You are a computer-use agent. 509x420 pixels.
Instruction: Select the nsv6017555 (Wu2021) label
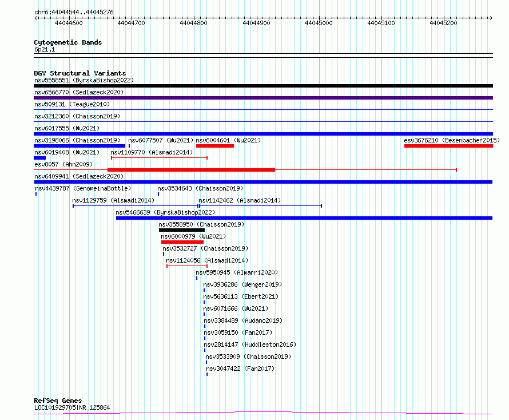[67, 128]
